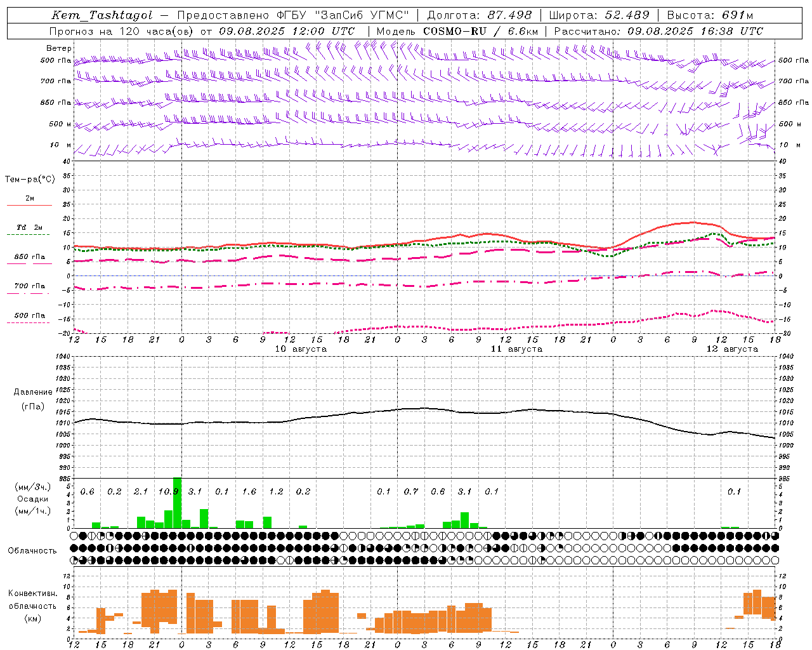Screen dimensions: 812x650
Task: Click the "(гПа)" unit under Давление
Action: pyautogui.click(x=33, y=406)
